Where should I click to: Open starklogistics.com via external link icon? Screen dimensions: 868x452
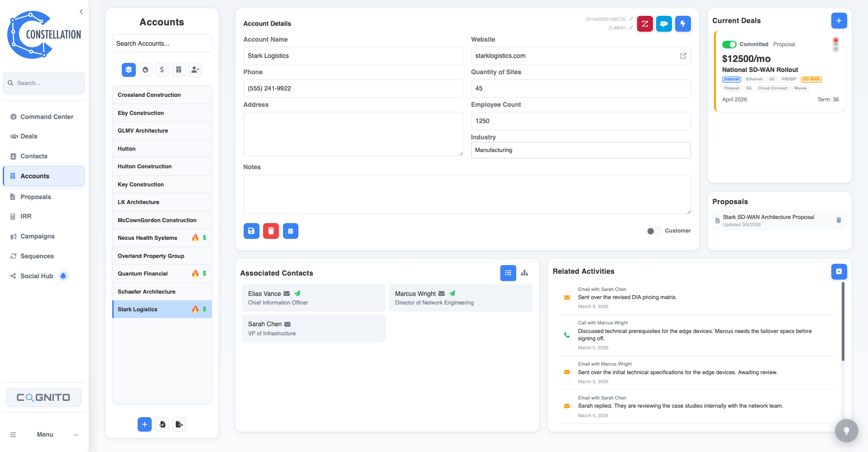click(x=682, y=56)
